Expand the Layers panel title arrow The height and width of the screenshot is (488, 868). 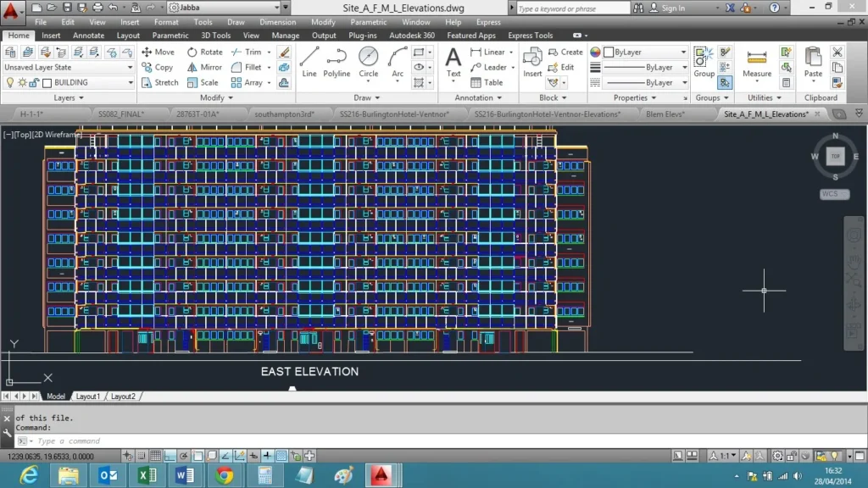[x=82, y=97]
